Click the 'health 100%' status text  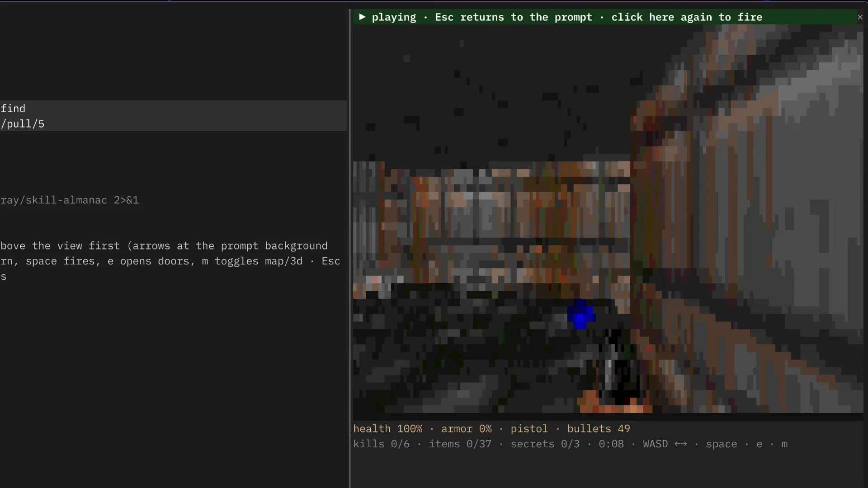click(x=388, y=428)
